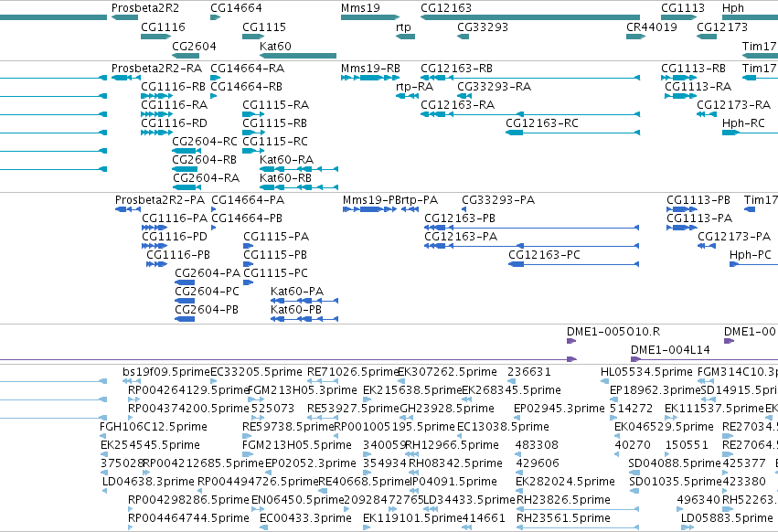Select the CG12173-PA protein feature
This screenshot has width=778, height=532.
click(x=707, y=246)
